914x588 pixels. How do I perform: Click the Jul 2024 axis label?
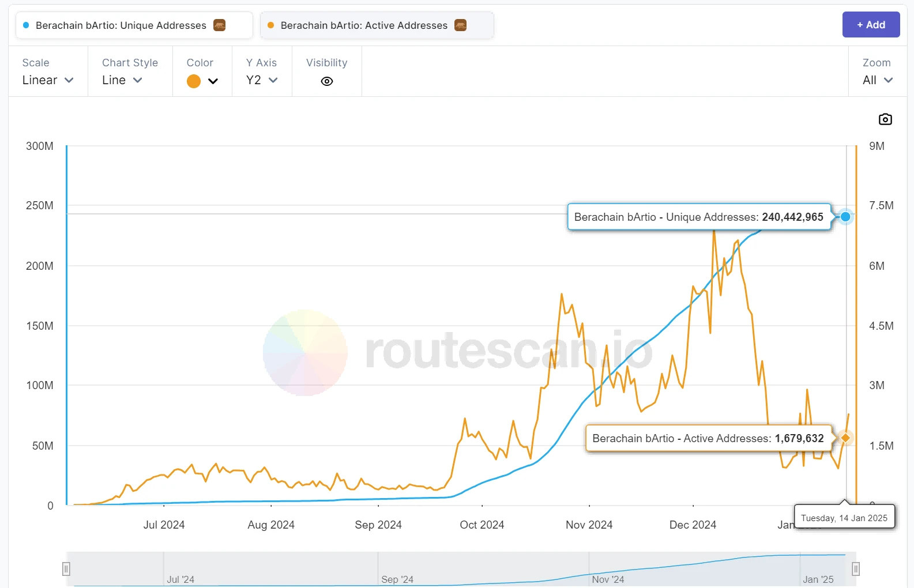tap(164, 525)
